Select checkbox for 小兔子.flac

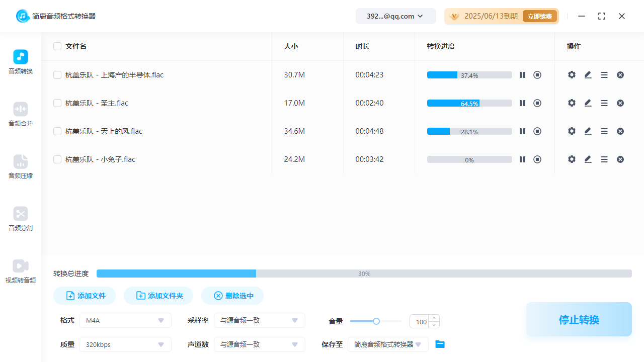pyautogui.click(x=57, y=159)
